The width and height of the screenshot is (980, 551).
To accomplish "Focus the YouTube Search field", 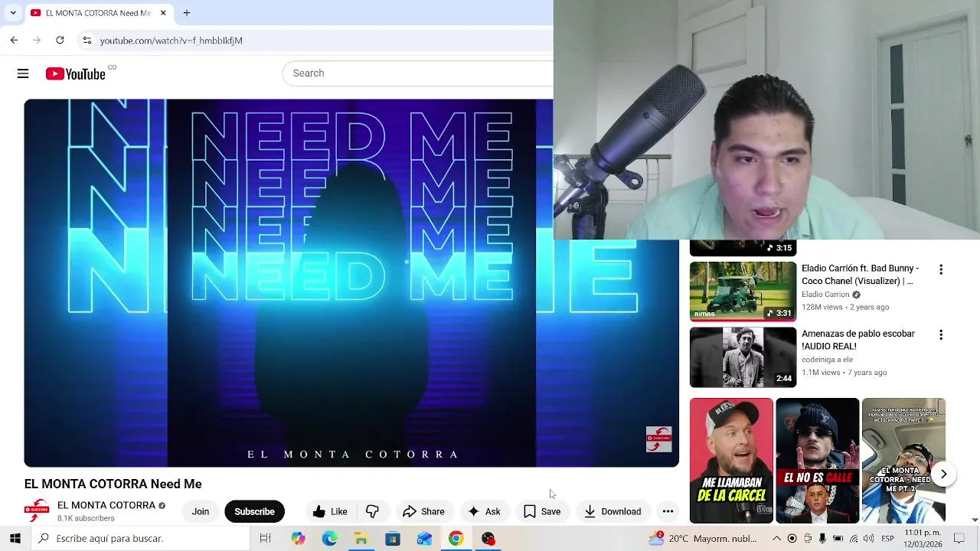I will tap(418, 73).
